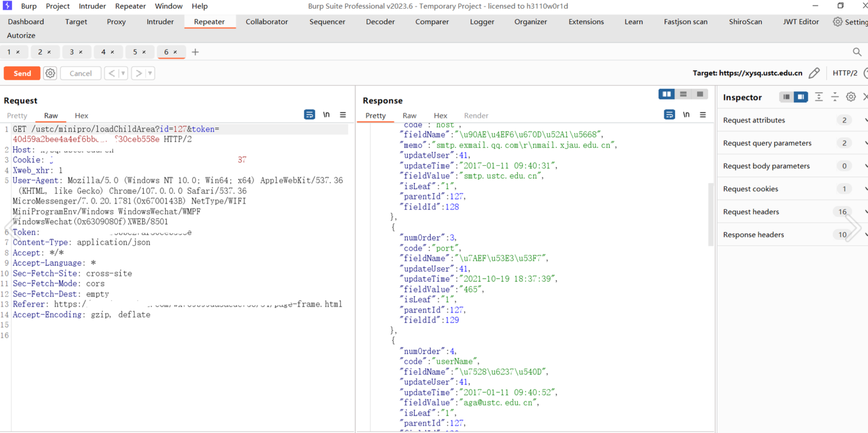Expand all Inspector sections icon
The height and width of the screenshot is (433, 868).
pyautogui.click(x=819, y=97)
